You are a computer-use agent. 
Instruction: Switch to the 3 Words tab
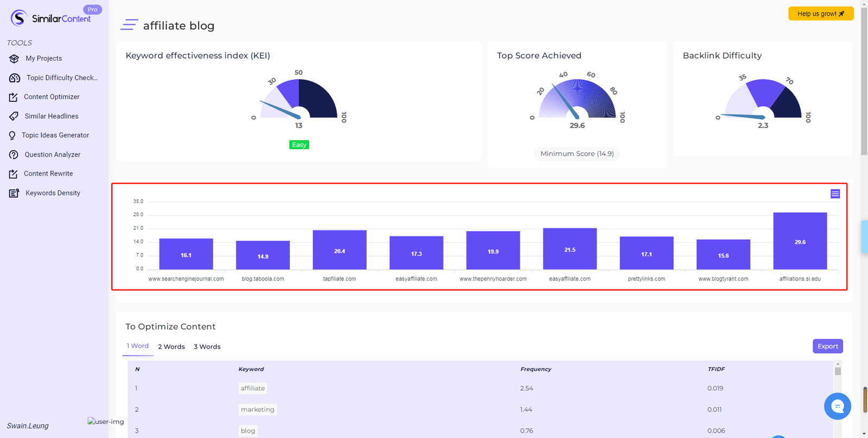pos(207,346)
